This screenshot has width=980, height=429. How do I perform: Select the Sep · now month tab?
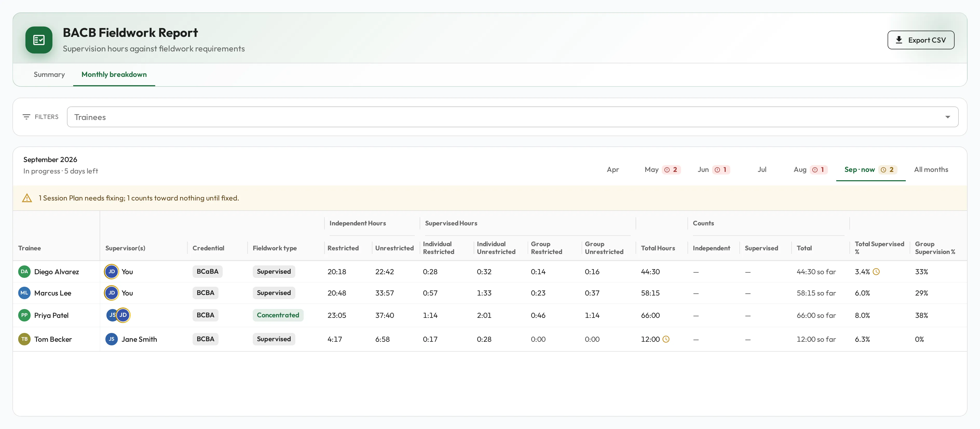870,170
